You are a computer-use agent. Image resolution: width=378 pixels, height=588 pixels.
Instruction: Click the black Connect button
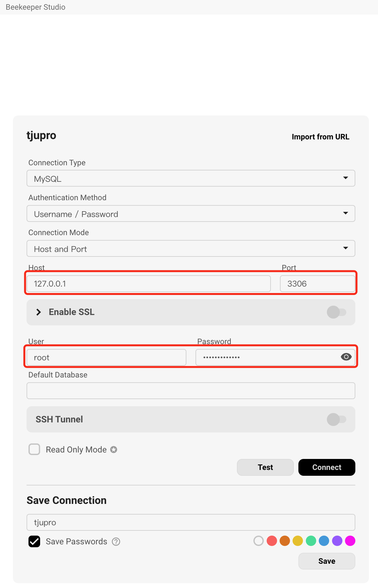327,467
